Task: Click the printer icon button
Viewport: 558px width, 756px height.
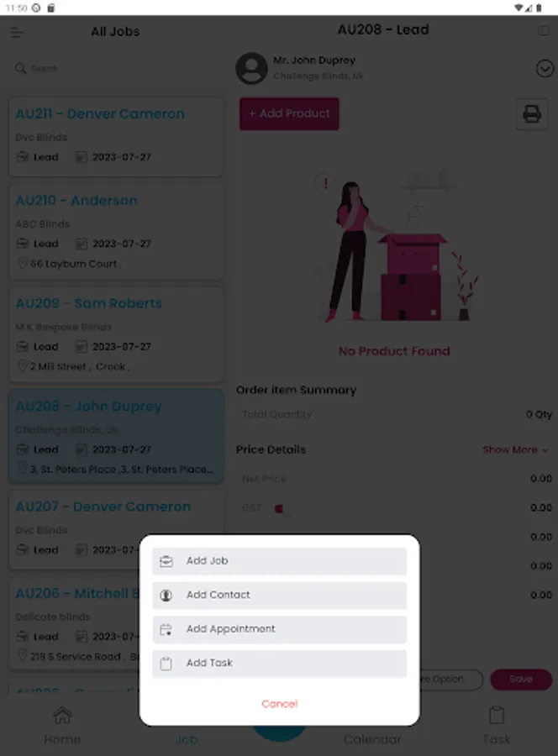Action: click(x=532, y=114)
